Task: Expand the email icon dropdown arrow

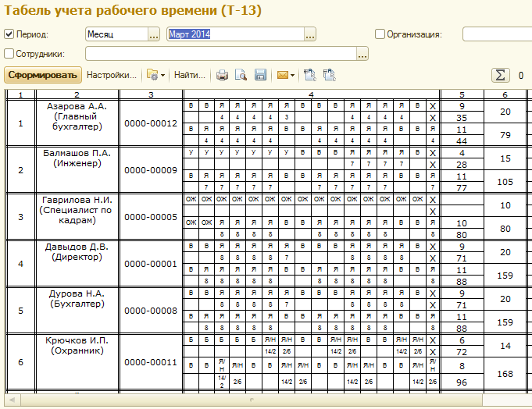Action: coord(292,76)
